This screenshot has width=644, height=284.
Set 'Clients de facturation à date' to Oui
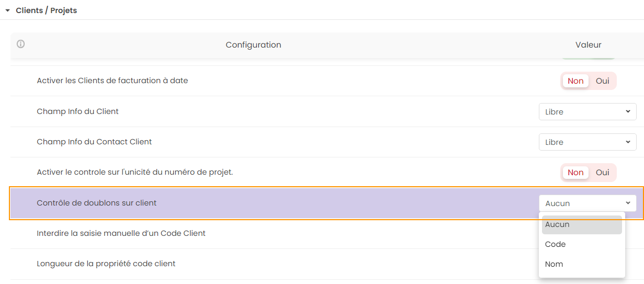(603, 81)
